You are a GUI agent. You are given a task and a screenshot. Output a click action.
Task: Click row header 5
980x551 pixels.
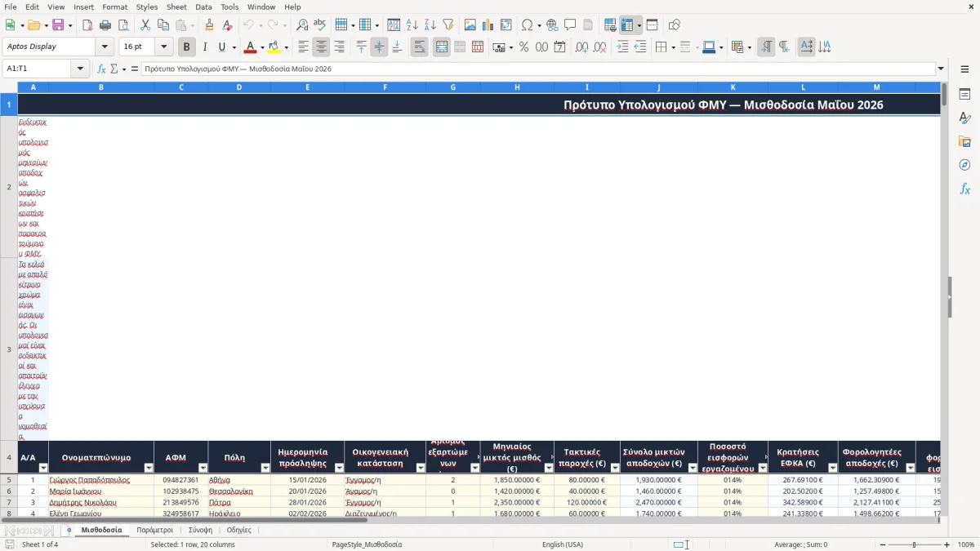[9, 480]
